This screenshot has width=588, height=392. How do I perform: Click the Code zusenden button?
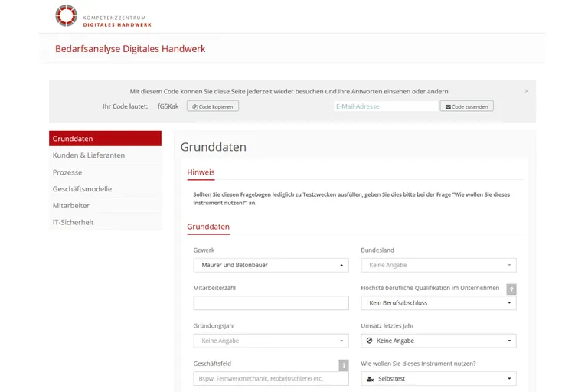point(466,106)
